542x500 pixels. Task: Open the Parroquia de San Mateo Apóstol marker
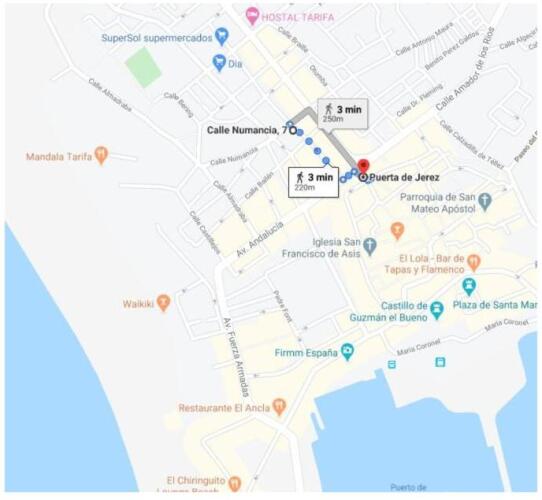(x=485, y=202)
